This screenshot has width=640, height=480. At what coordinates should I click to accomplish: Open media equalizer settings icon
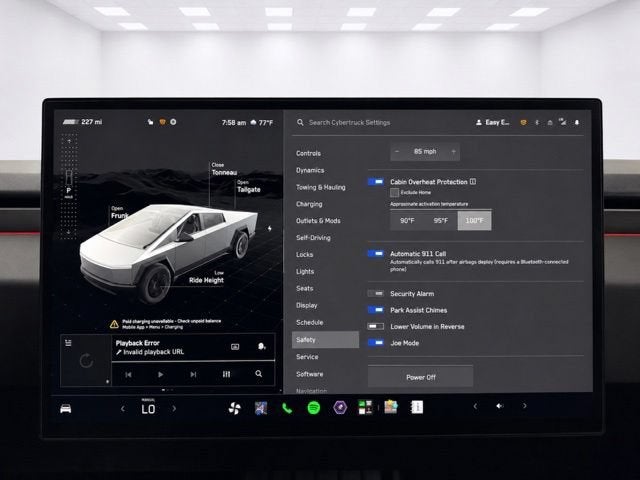tap(227, 374)
